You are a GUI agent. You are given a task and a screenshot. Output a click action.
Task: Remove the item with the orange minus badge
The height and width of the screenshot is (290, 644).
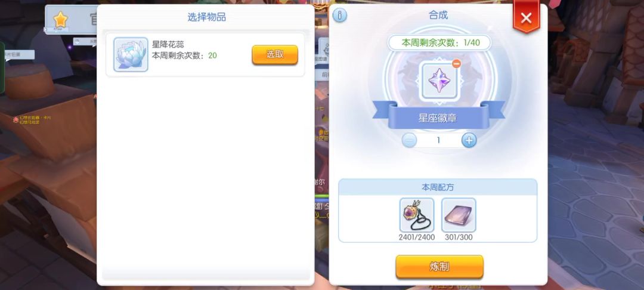pyautogui.click(x=456, y=63)
